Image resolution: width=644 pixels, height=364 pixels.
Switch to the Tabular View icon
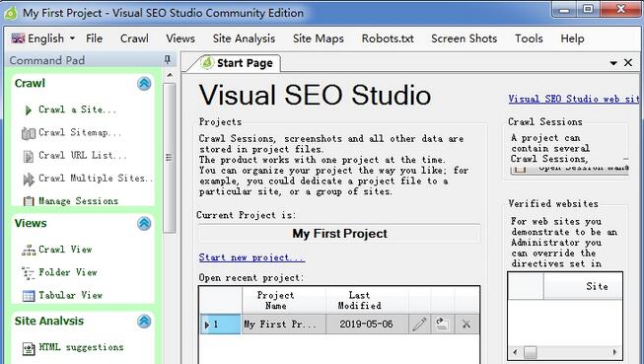[29, 296]
